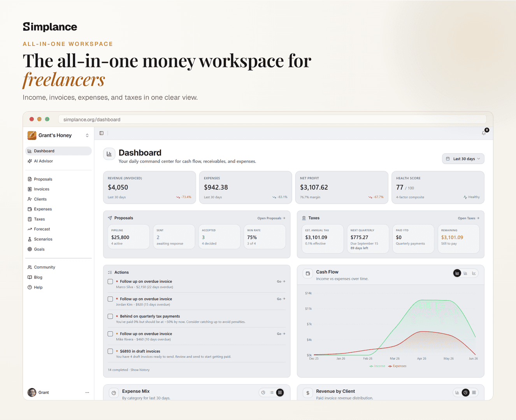Click the Proposals card paper-plane icon
The width and height of the screenshot is (516, 420).
[110, 218]
